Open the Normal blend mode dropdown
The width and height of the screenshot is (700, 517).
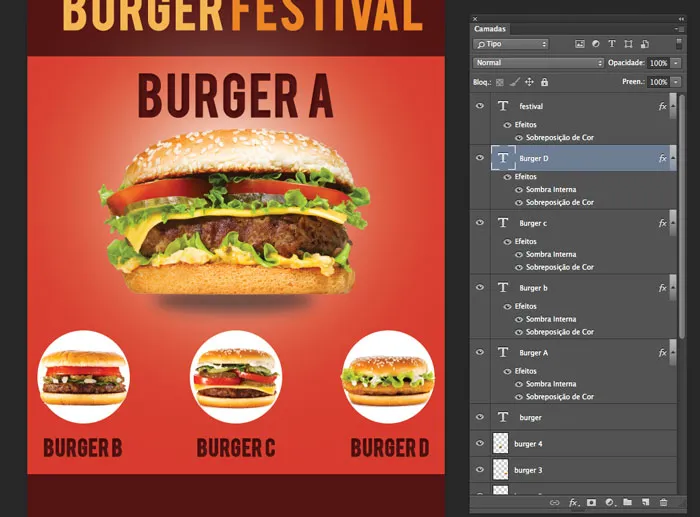pyautogui.click(x=538, y=63)
